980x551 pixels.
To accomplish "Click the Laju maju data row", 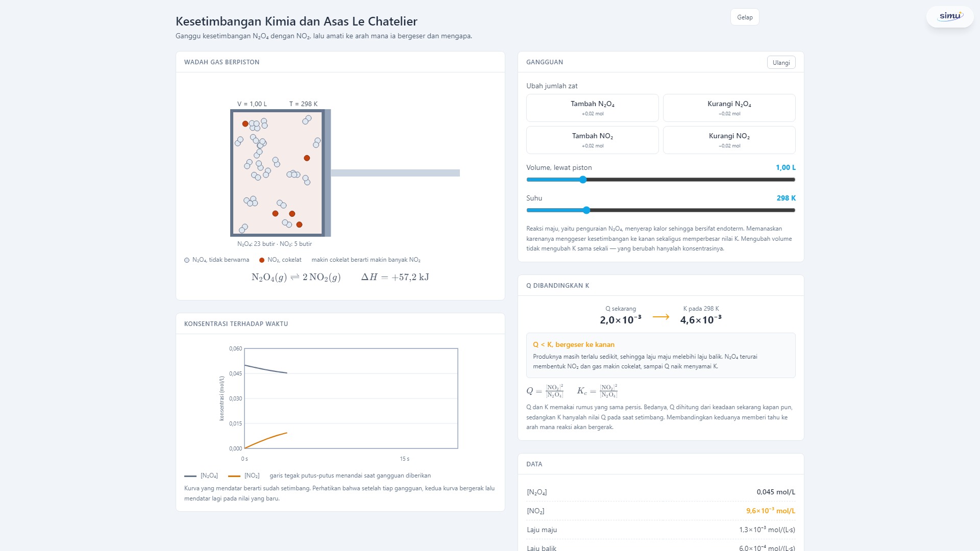I will click(661, 530).
